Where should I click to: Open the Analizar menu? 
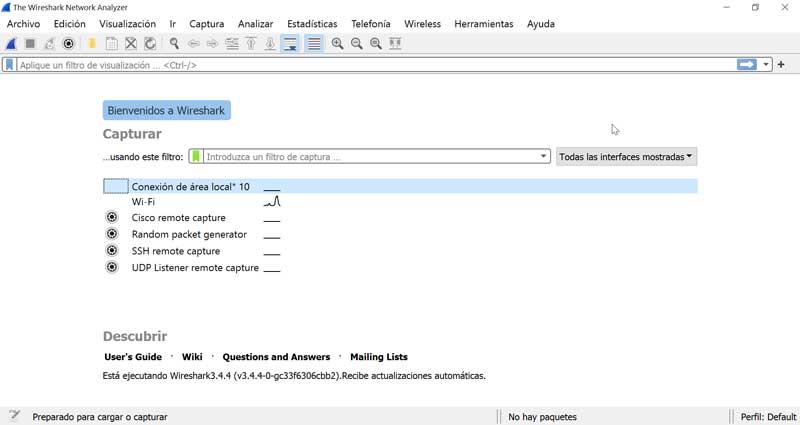pos(256,24)
